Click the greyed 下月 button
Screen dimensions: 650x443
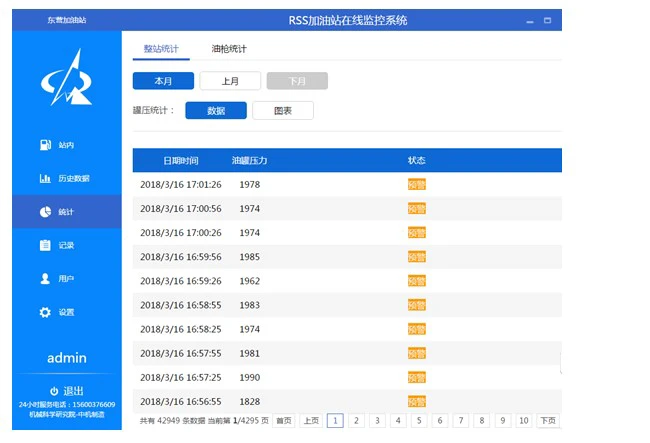(x=297, y=81)
